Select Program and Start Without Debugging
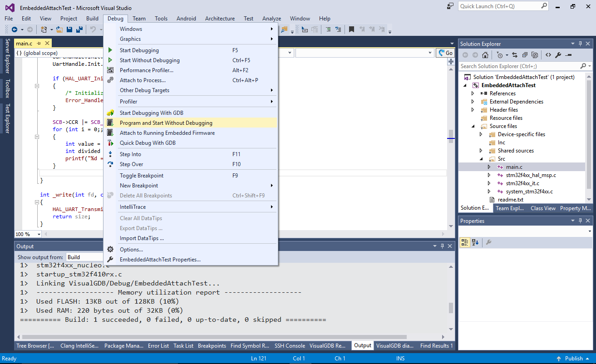The width and height of the screenshot is (596, 364). click(191, 123)
